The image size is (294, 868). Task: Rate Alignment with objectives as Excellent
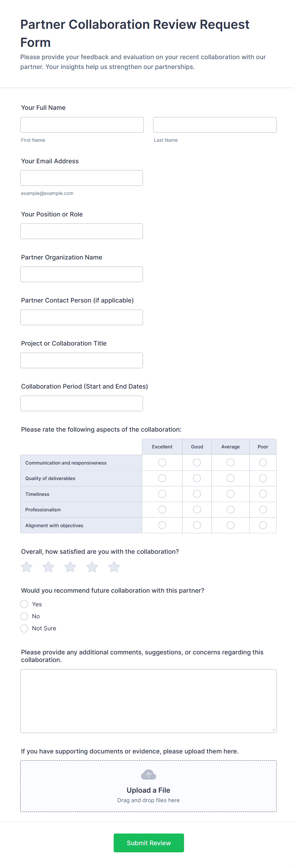(162, 525)
